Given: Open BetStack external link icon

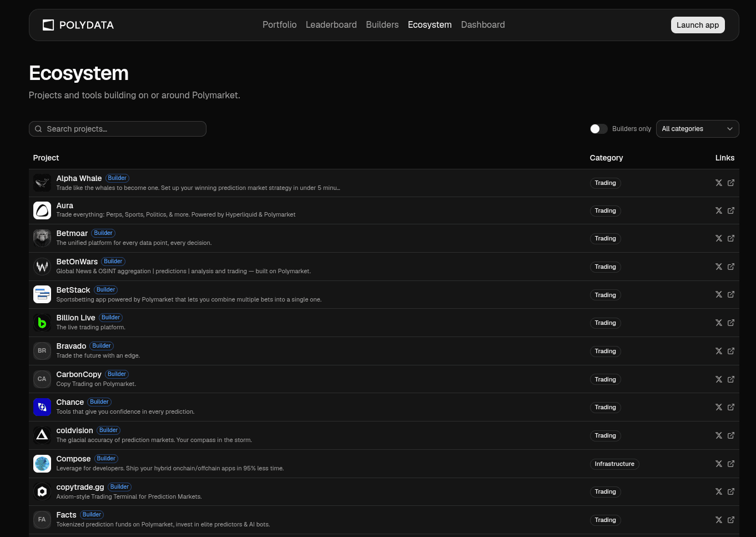Looking at the screenshot, I should [x=731, y=295].
